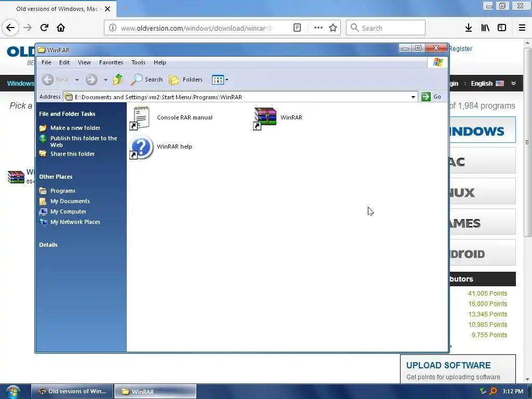532x399 pixels.
Task: Open the WinRAR help shortcut
Action: click(x=161, y=147)
